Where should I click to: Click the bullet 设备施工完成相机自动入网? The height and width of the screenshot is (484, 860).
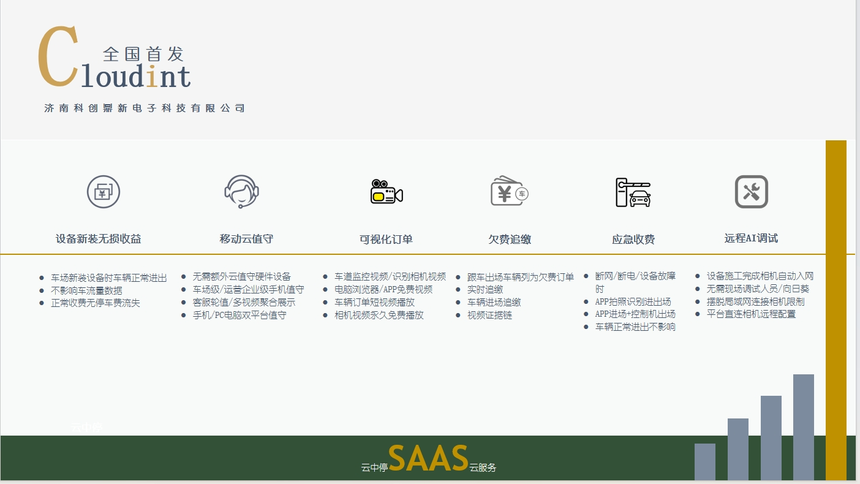tap(760, 276)
